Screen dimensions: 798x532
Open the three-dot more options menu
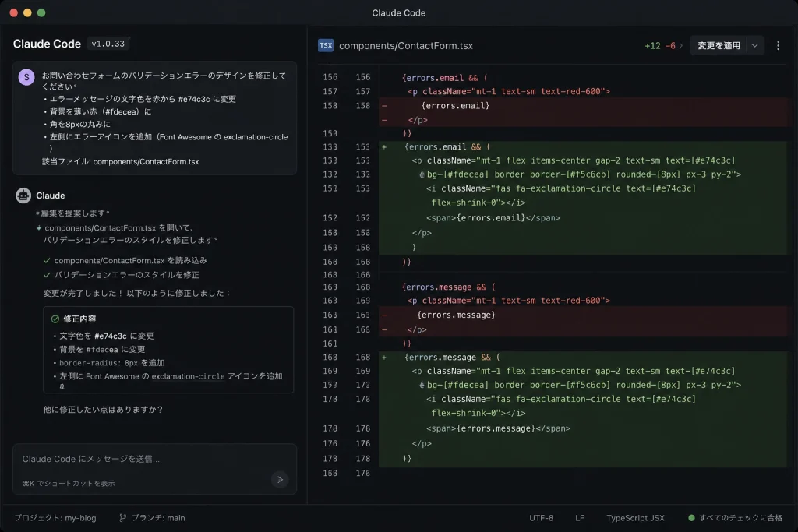pyautogui.click(x=778, y=45)
